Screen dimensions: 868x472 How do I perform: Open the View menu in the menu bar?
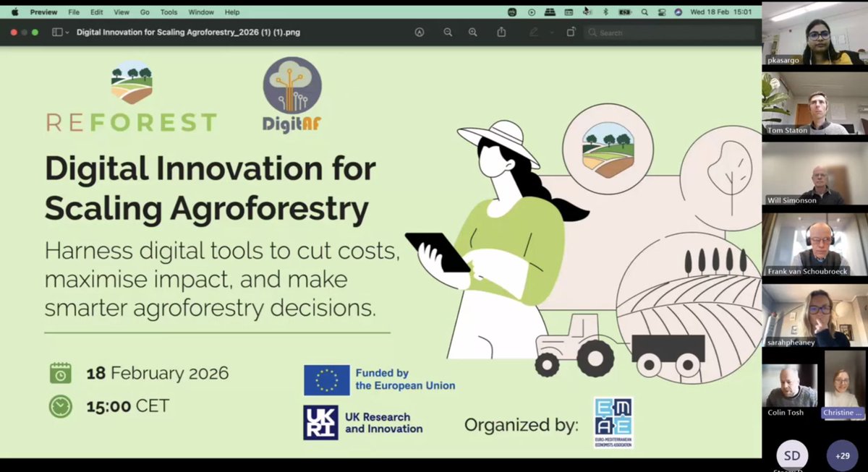tap(121, 12)
